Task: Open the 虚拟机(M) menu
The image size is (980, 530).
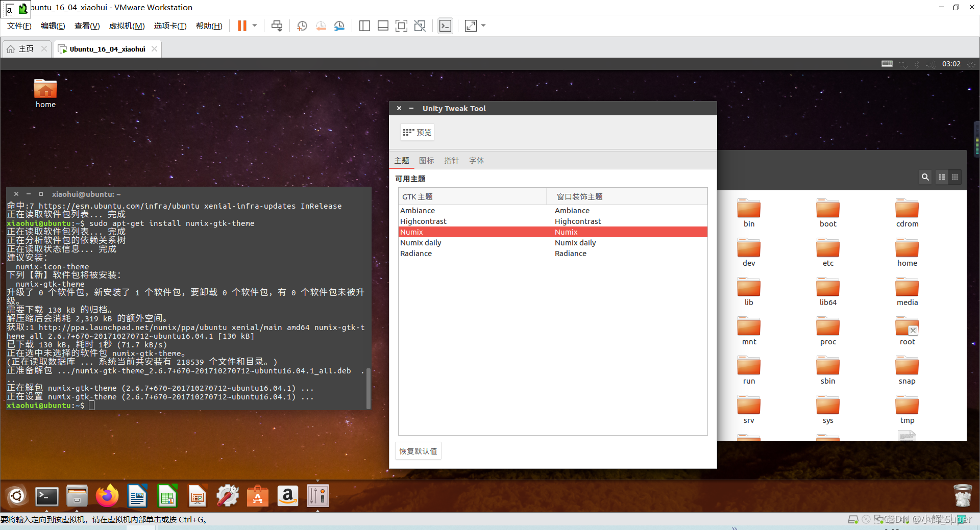Action: 127,26
